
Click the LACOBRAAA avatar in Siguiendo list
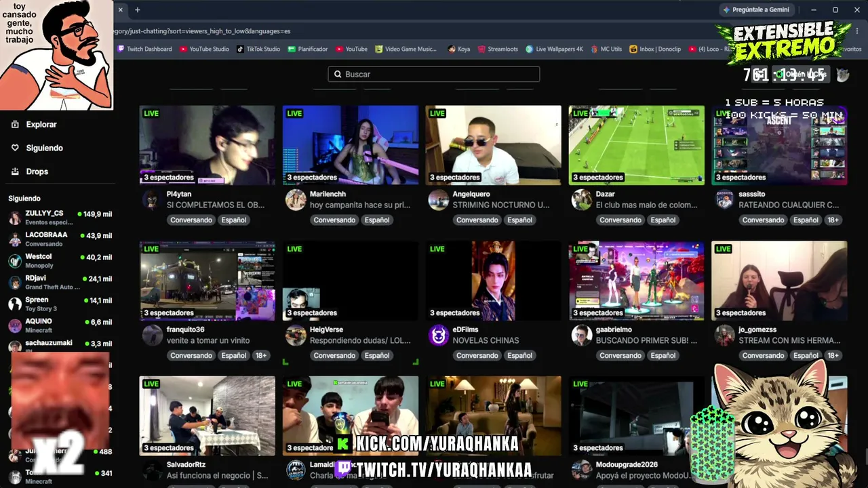click(15, 239)
